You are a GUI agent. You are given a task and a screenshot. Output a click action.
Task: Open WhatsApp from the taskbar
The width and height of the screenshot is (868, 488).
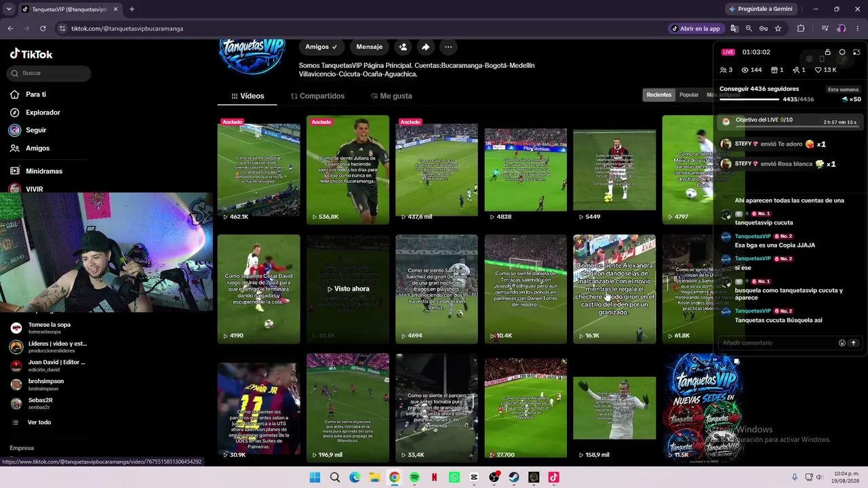click(454, 477)
